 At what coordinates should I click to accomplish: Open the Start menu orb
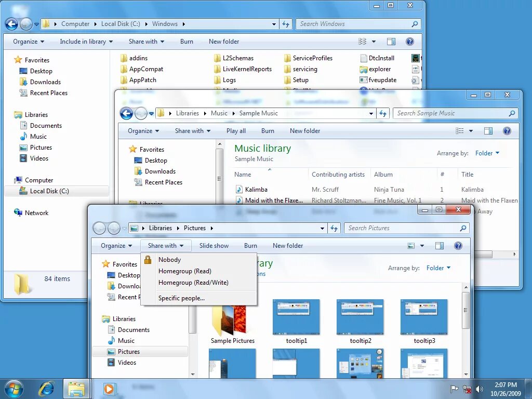[14, 389]
